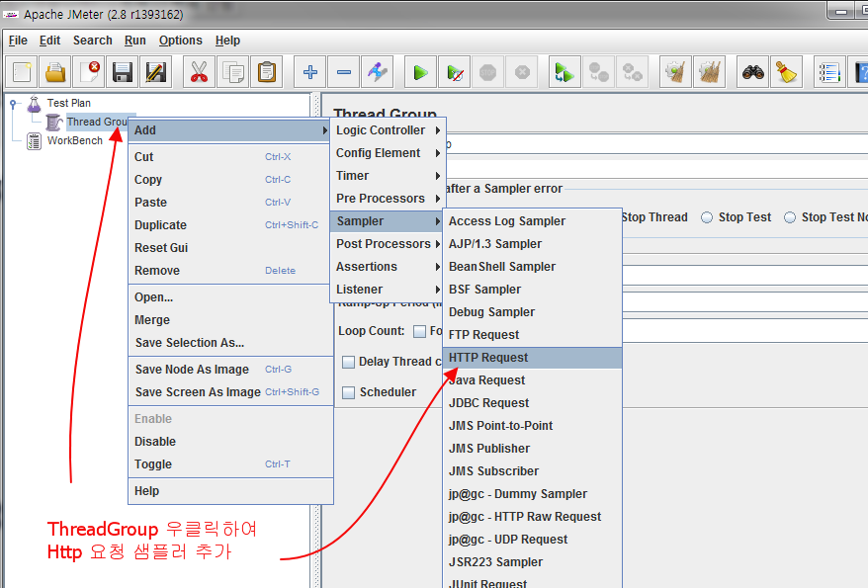Select the Thread Group tree node
The width and height of the screenshot is (868, 588).
coord(96,122)
